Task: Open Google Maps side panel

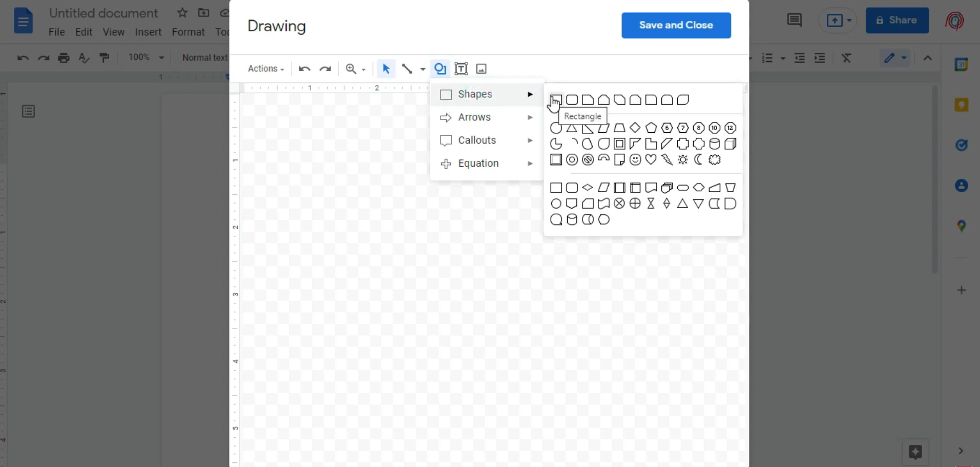Action: (962, 226)
